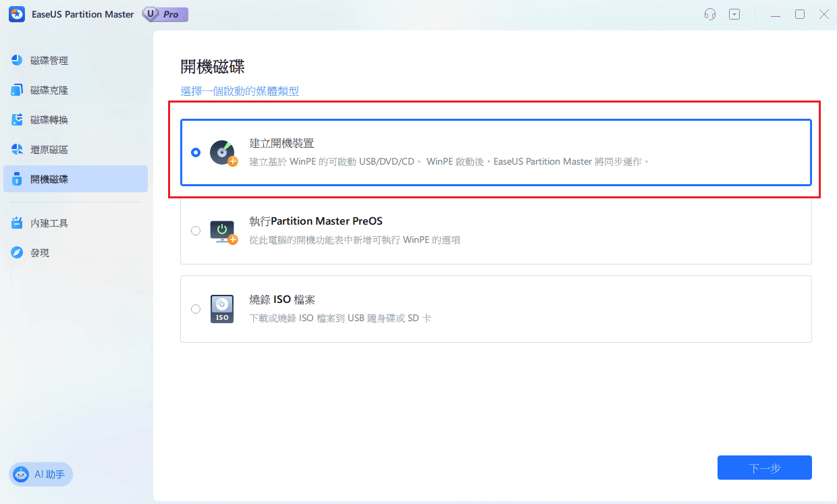Select the 建立開機裝置 radio button

point(196,152)
